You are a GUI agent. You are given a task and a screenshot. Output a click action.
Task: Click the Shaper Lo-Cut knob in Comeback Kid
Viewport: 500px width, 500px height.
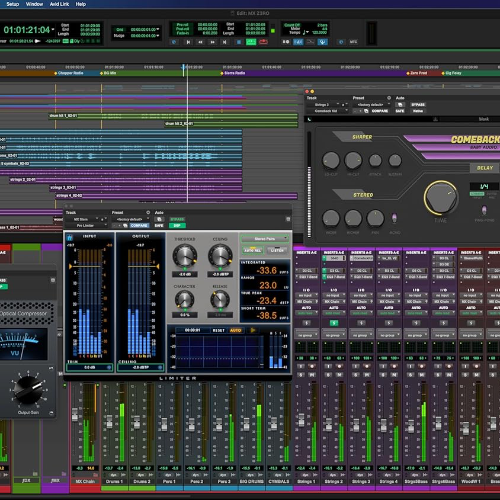click(331, 160)
